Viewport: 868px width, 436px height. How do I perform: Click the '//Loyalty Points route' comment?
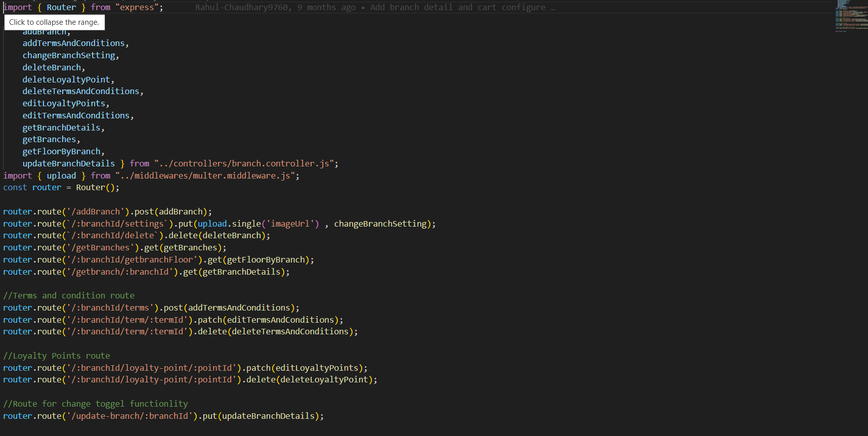point(57,356)
